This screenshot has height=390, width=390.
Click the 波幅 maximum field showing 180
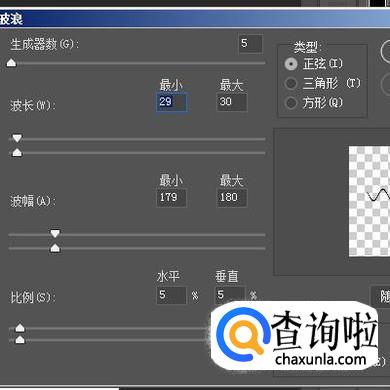click(232, 198)
